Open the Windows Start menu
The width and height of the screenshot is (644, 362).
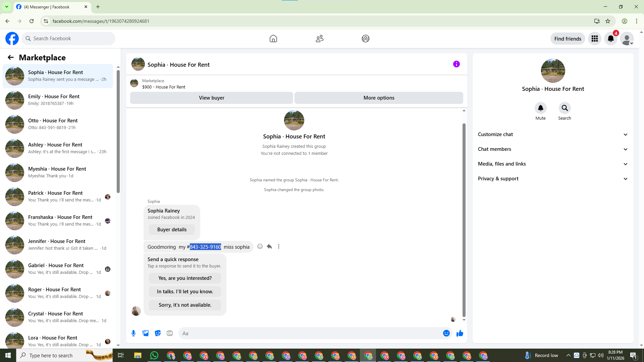8,355
